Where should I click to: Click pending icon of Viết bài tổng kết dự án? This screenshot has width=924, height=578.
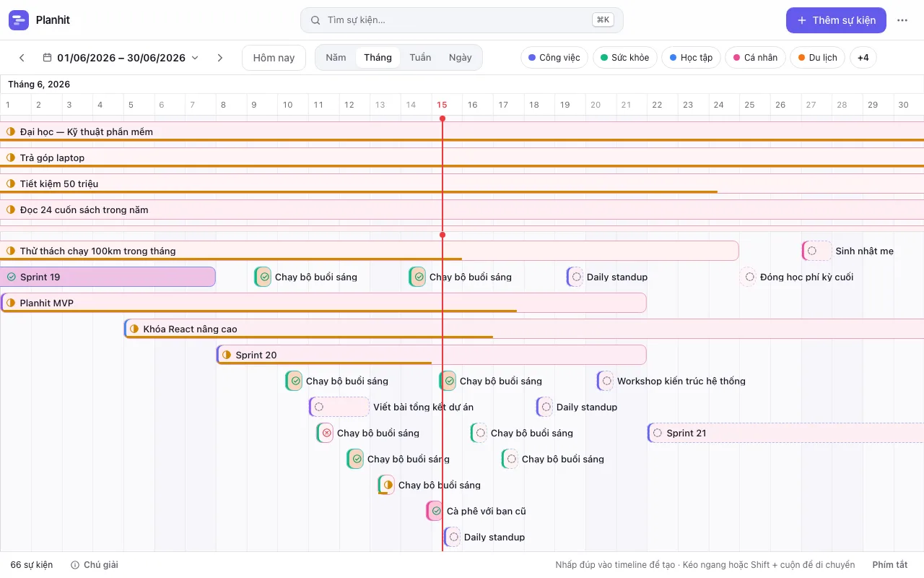319,407
